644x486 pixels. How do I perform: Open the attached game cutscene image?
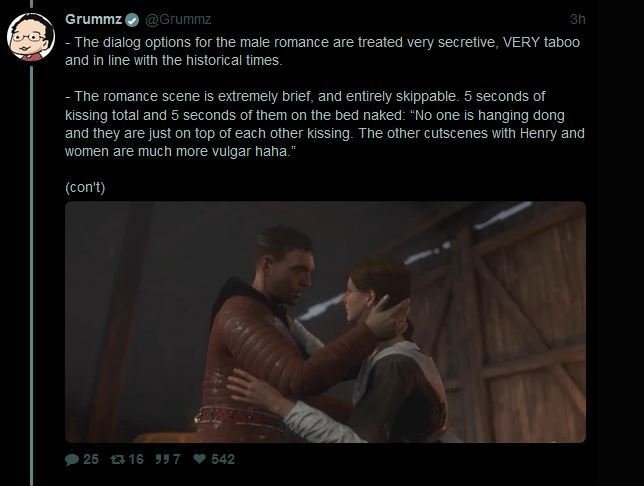[x=325, y=322]
